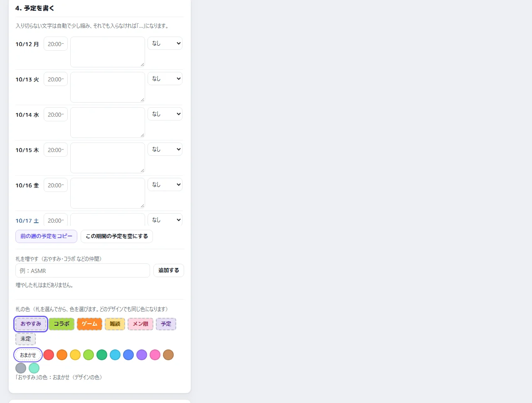The width and height of the screenshot is (532, 403).
Task: Focus the 10/16 金 schedule text area
Action: coord(108,193)
